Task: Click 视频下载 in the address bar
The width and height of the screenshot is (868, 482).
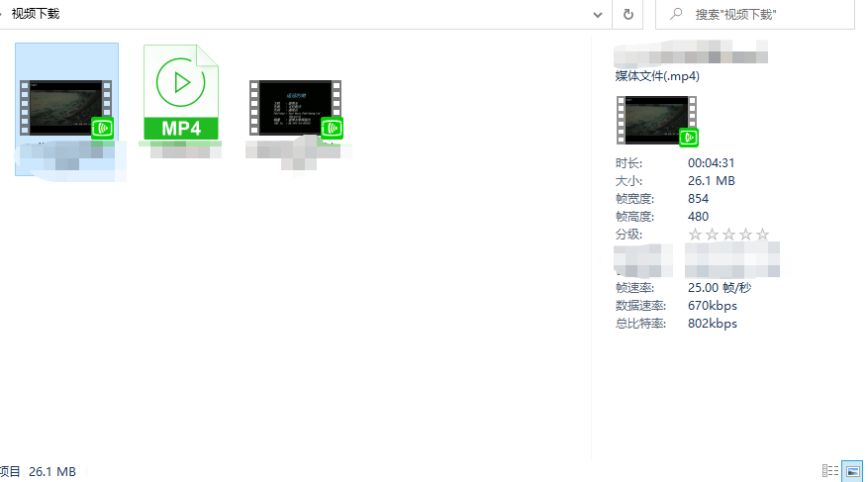Action: tap(36, 14)
